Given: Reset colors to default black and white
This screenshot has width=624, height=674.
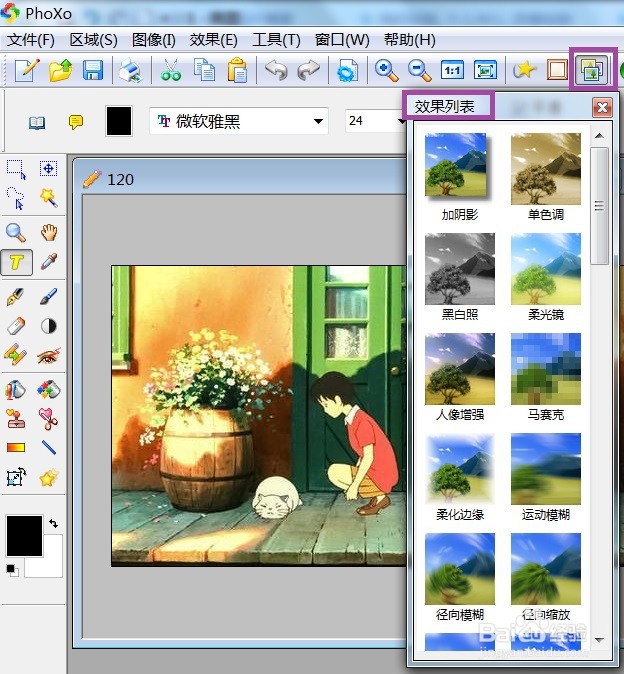Looking at the screenshot, I should click(x=12, y=570).
